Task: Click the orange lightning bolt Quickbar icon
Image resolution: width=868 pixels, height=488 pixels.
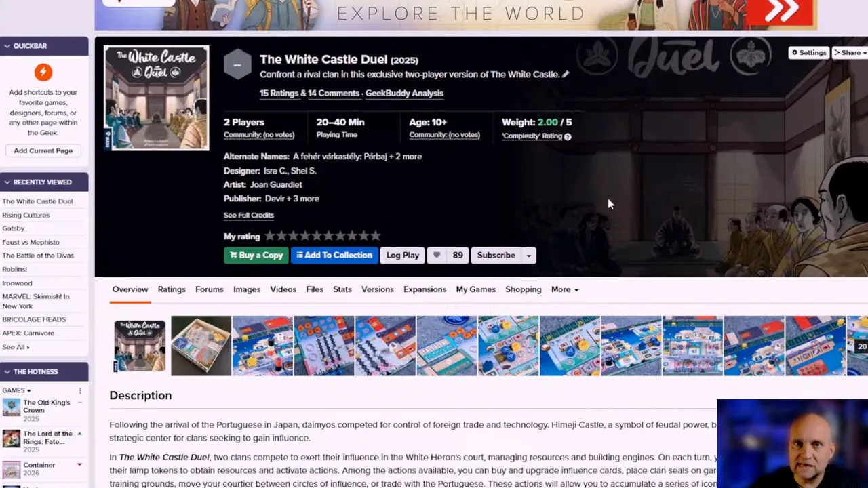Action: (x=43, y=72)
